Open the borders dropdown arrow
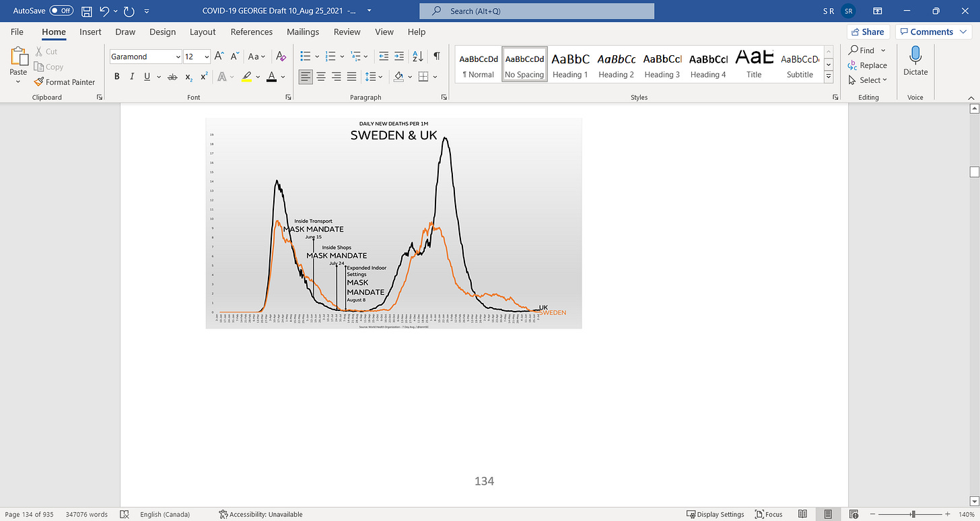The height and width of the screenshot is (521, 980). click(x=435, y=77)
